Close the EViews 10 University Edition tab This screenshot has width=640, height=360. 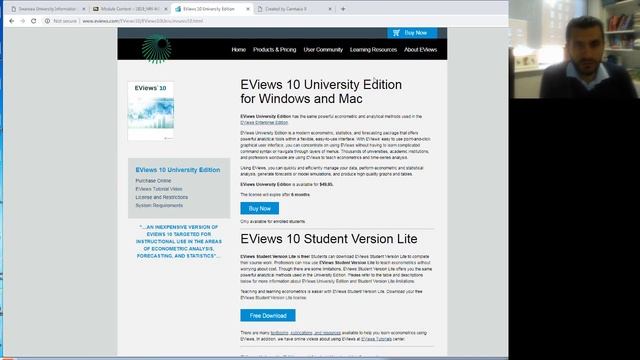tap(248, 9)
